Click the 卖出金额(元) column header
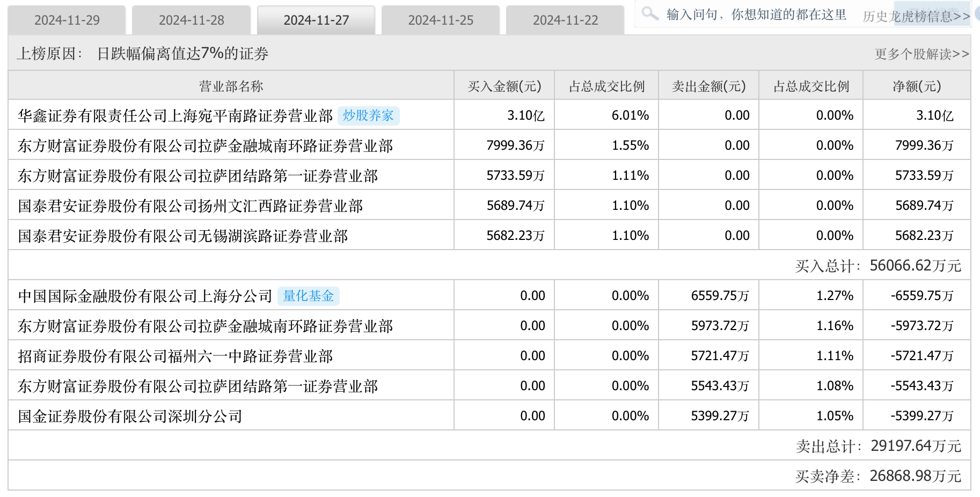This screenshot has height=497, width=980. pyautogui.click(x=708, y=86)
